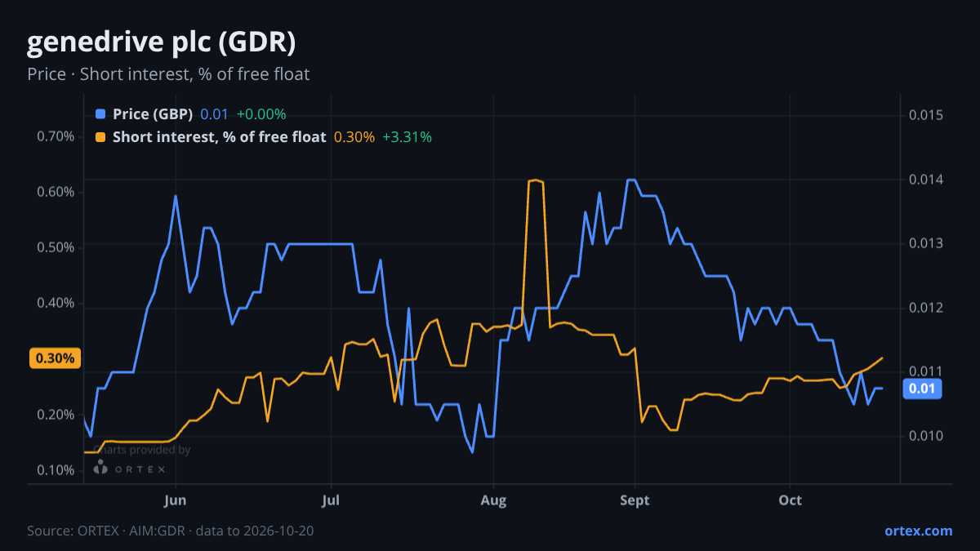Click the +3.31% short interest change value
Viewport: 980px width, 551px height.
pyautogui.click(x=407, y=137)
